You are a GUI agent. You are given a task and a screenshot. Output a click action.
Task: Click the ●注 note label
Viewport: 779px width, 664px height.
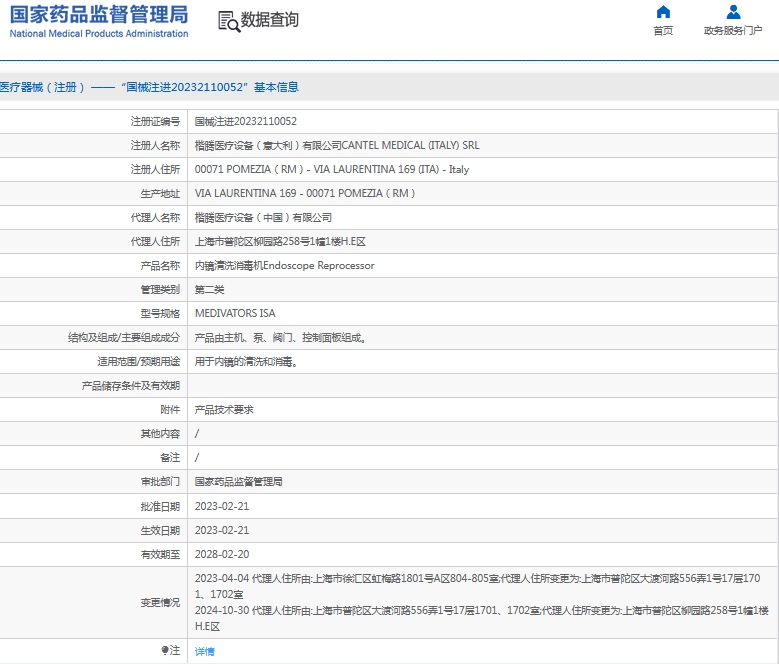pyautogui.click(x=170, y=651)
